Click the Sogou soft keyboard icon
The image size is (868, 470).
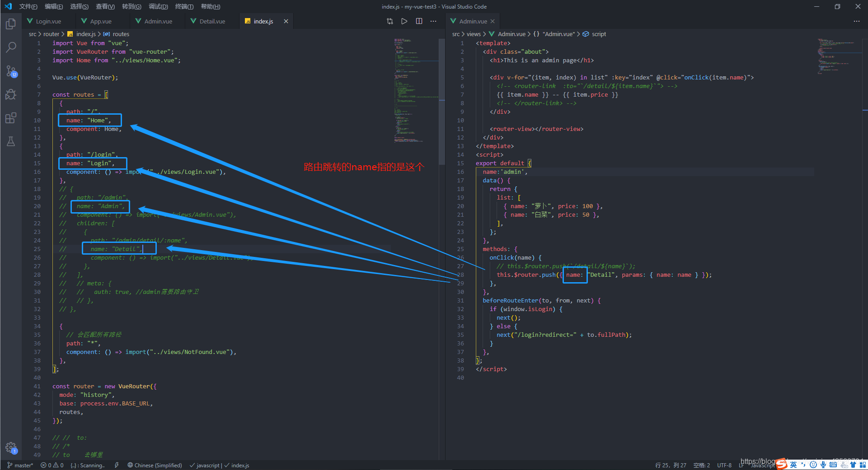click(x=833, y=465)
